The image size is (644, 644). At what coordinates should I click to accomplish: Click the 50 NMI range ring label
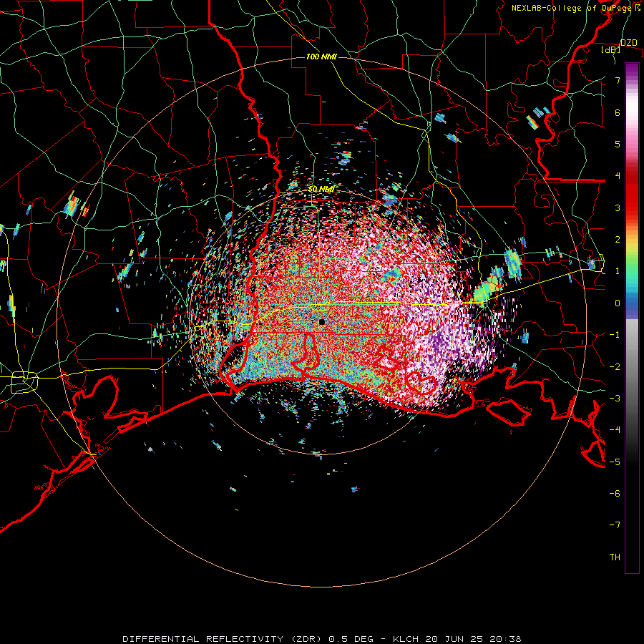(x=321, y=189)
